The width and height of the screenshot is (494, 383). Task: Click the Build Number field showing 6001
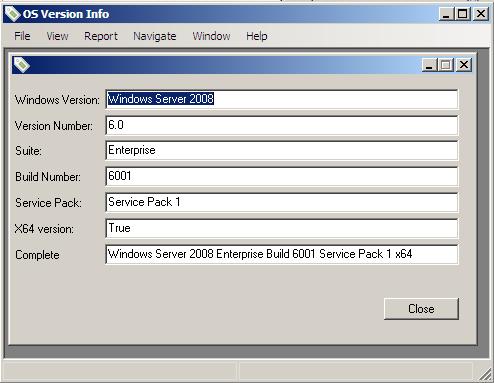point(282,176)
